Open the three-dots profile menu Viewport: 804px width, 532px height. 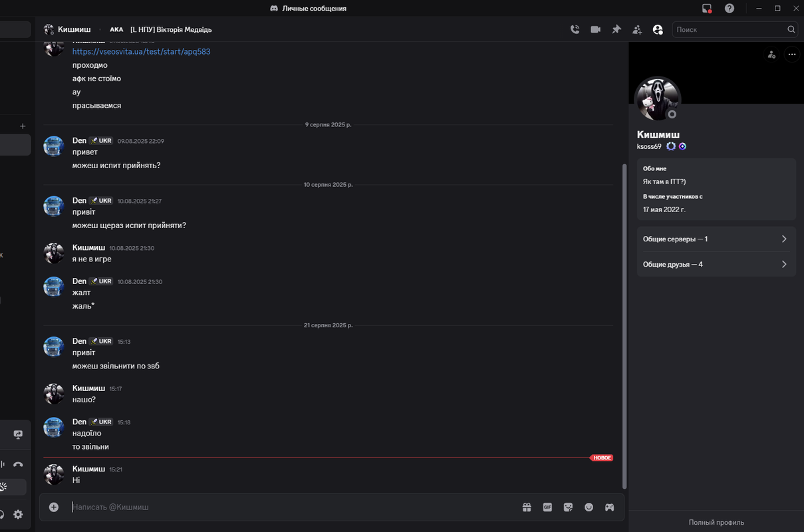(x=791, y=55)
